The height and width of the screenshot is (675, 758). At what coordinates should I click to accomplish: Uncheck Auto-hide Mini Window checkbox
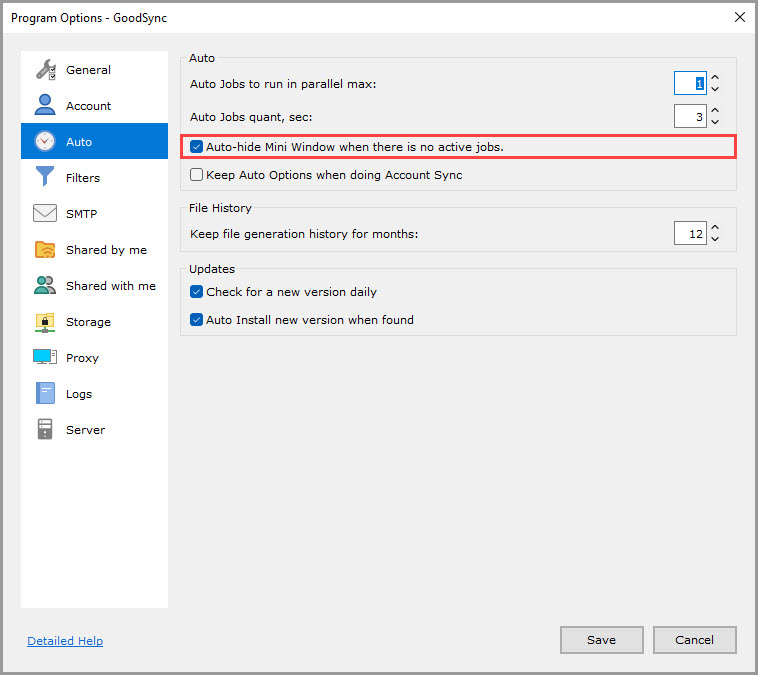tap(196, 147)
